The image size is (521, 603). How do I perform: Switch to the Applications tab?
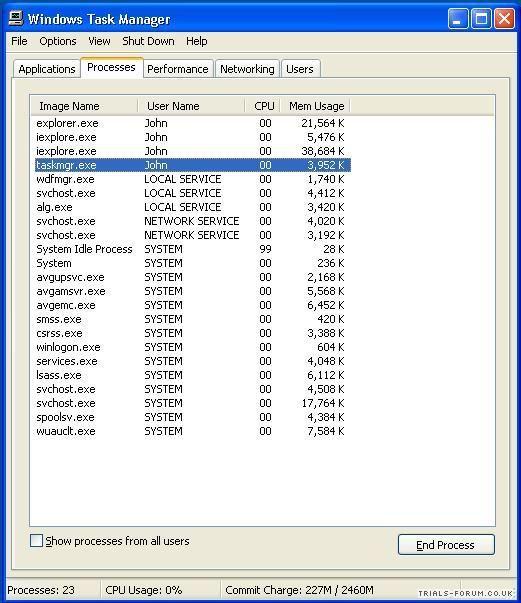(47, 69)
